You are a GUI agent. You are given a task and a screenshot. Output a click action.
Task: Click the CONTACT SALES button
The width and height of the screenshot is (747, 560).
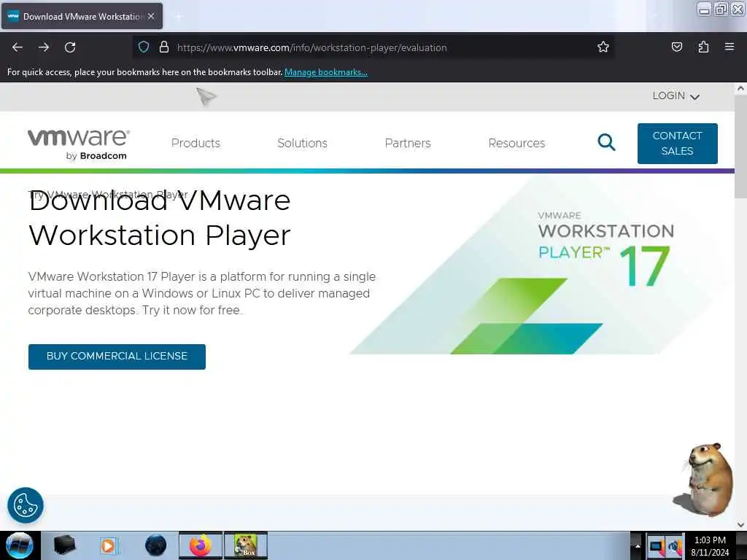point(677,144)
